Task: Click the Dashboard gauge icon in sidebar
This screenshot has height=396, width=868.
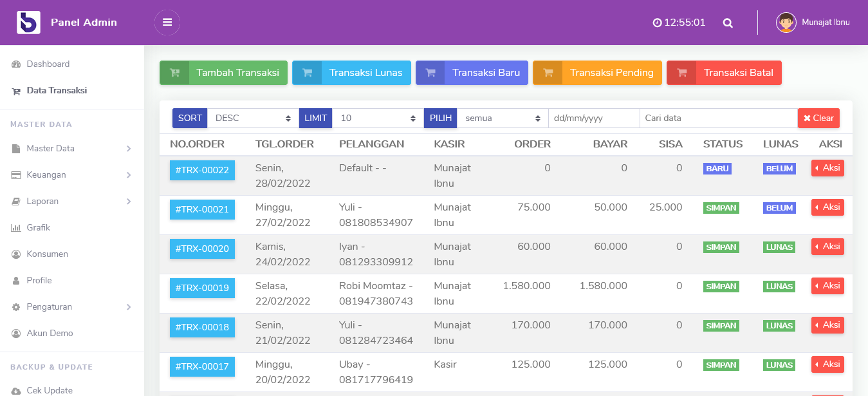Action: 16,64
